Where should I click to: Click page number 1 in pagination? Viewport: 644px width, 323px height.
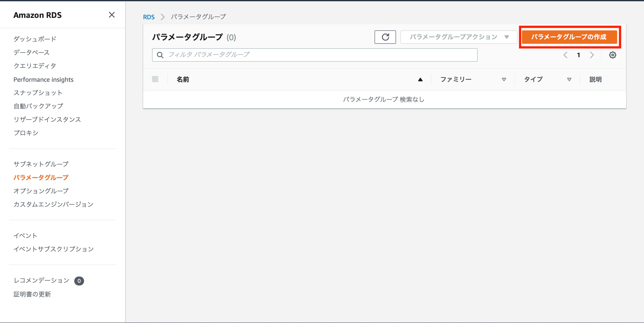click(578, 55)
